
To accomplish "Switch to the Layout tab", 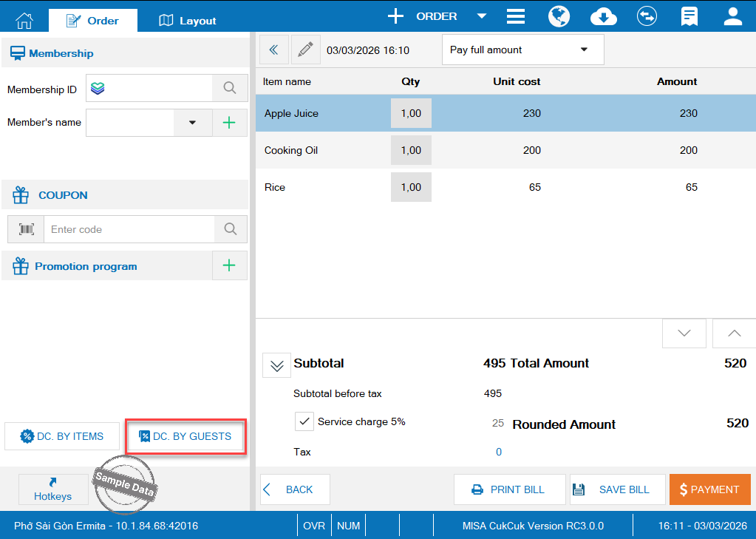I will pos(188,21).
